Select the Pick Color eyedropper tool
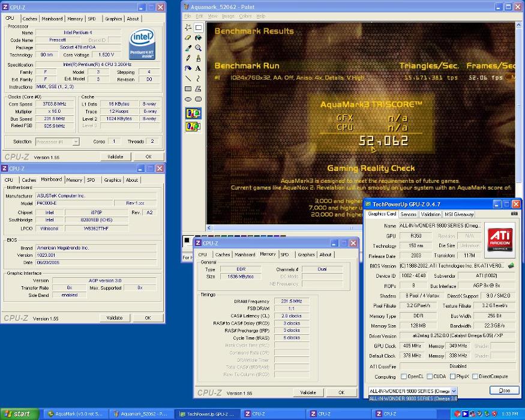The width and height of the screenshot is (525, 420). tap(188, 48)
